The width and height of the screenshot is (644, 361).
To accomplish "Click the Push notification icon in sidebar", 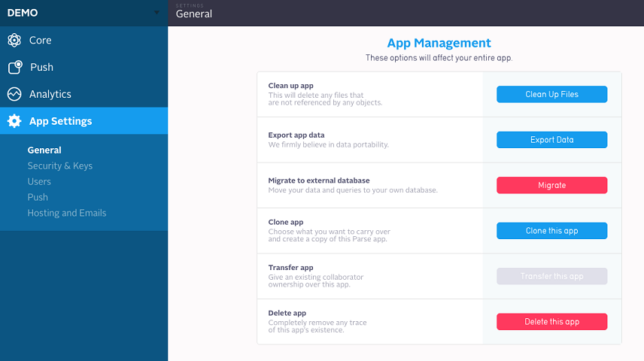I will click(x=15, y=67).
